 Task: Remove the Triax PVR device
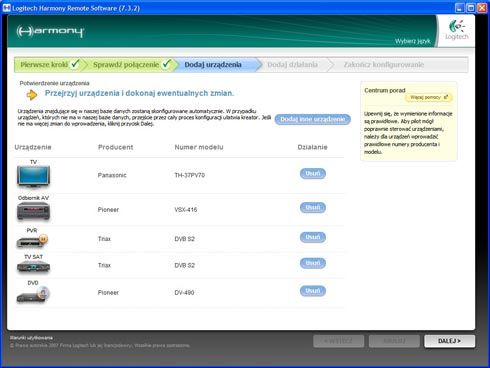[x=313, y=237]
